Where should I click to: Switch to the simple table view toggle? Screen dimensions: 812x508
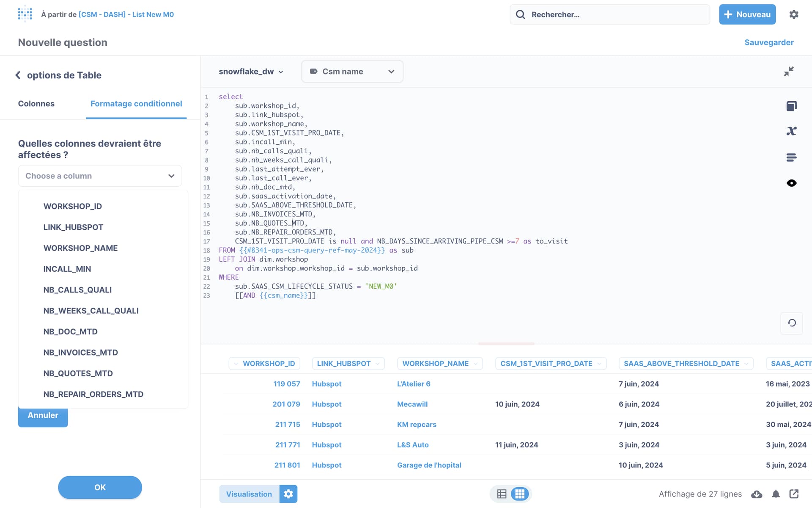pyautogui.click(x=502, y=494)
